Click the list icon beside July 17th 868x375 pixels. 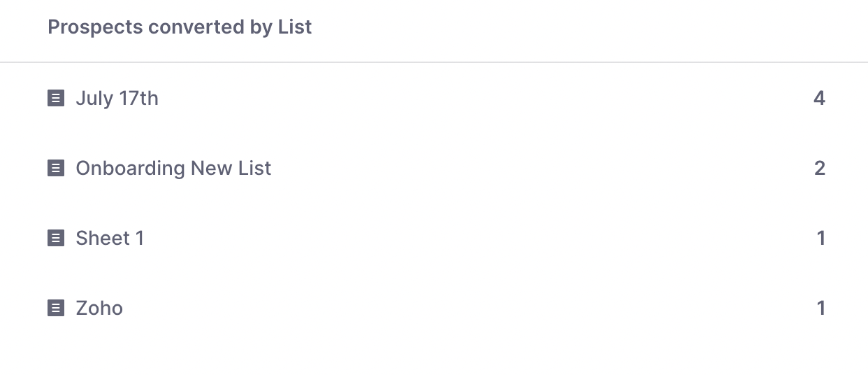click(56, 98)
